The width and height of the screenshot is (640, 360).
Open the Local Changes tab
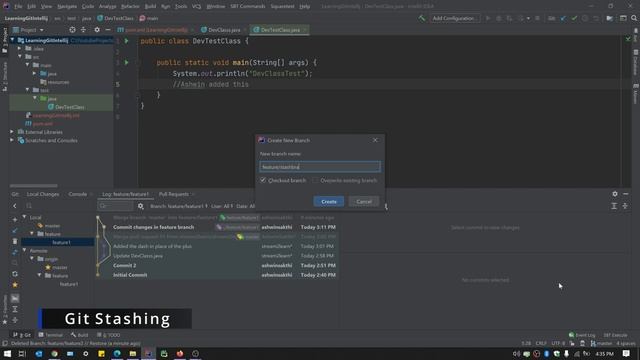coord(43,194)
